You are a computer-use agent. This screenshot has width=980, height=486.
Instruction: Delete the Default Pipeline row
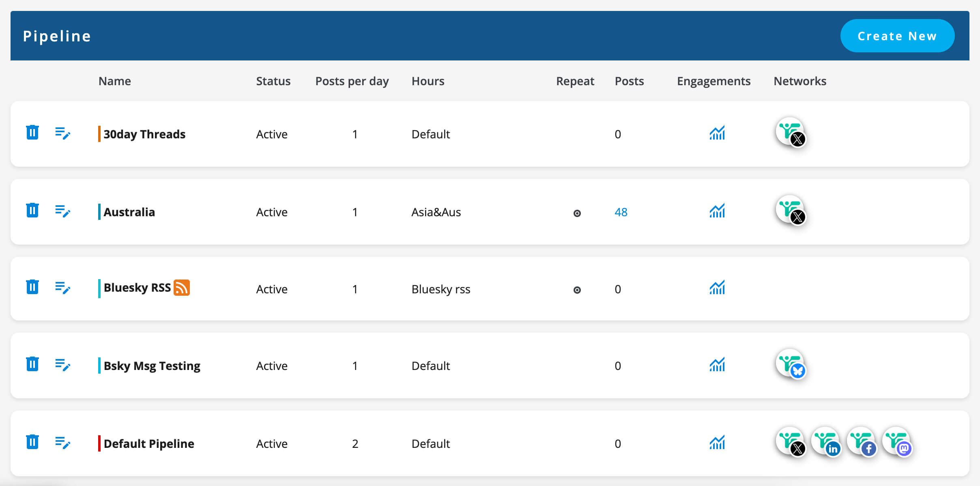click(x=32, y=442)
